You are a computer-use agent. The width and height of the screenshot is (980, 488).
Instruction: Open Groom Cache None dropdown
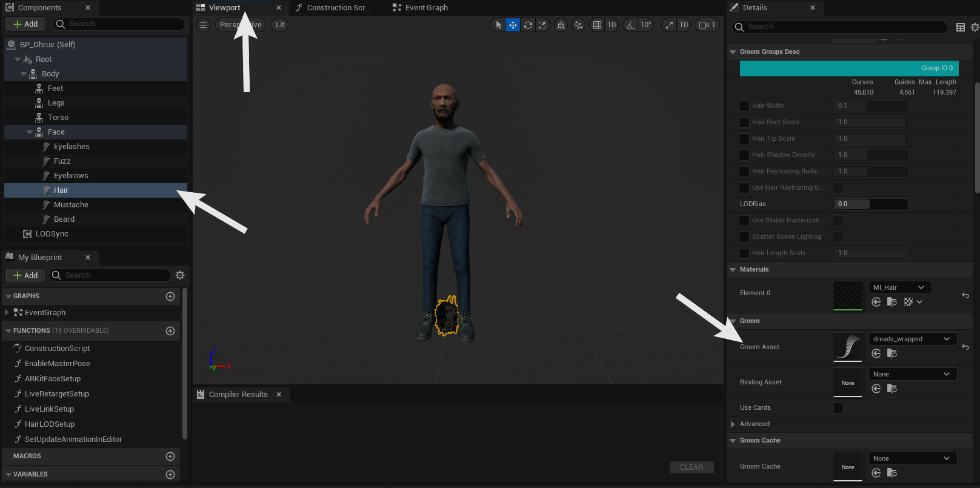pos(913,458)
